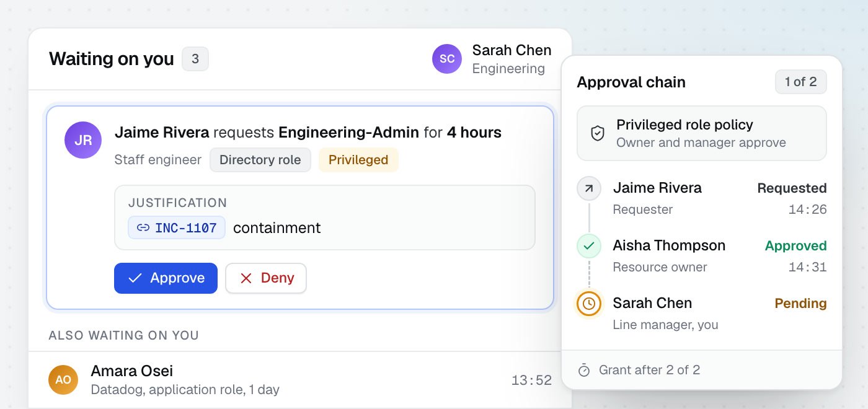Click the Approved status label
The width and height of the screenshot is (868, 409).
pos(795,246)
